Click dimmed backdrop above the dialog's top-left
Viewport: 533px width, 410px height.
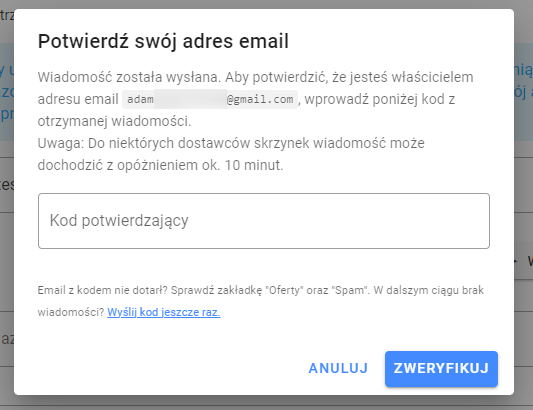click(7, 4)
